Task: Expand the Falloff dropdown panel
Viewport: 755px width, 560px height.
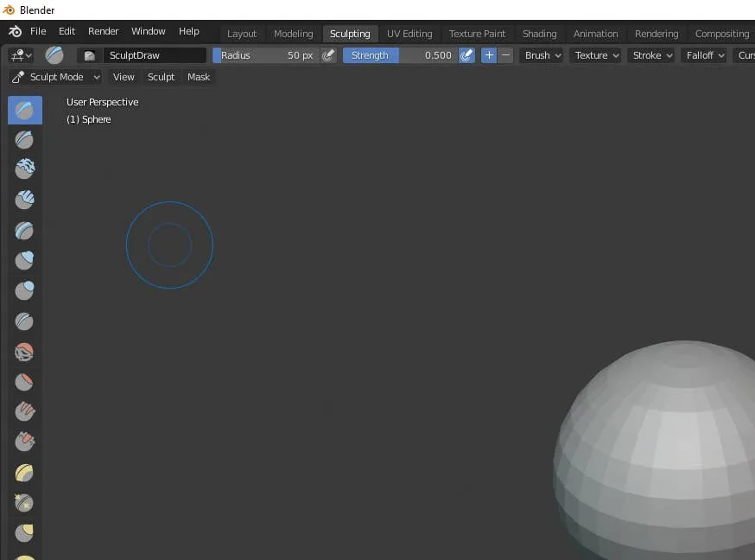Action: 705,55
